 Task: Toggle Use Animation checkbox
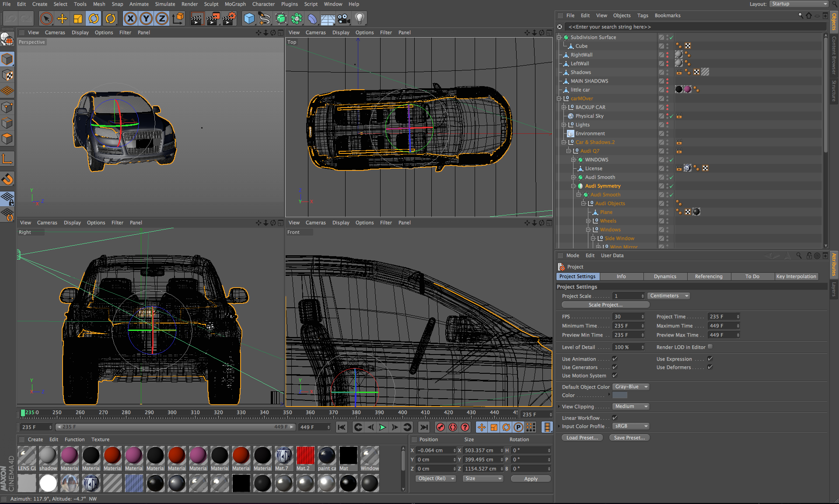pyautogui.click(x=615, y=359)
